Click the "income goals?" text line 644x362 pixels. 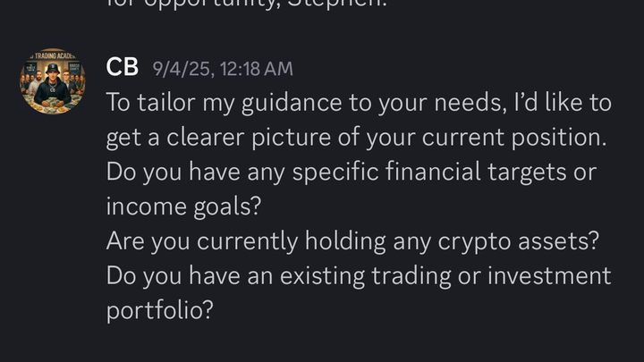[x=183, y=206]
